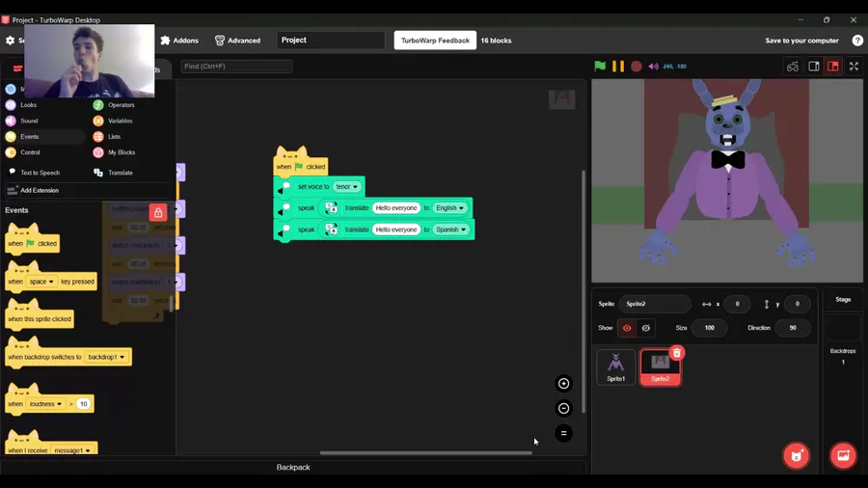Screen dimensions: 868x488
Task: Click the workspace horizontal scrollbar
Action: 426,452
